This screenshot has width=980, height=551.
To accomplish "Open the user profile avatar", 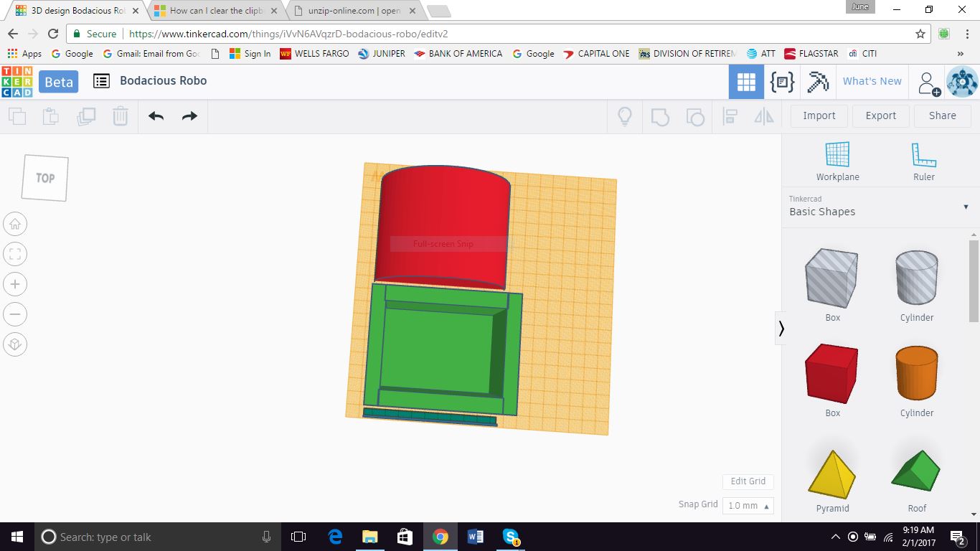I will pyautogui.click(x=962, y=82).
